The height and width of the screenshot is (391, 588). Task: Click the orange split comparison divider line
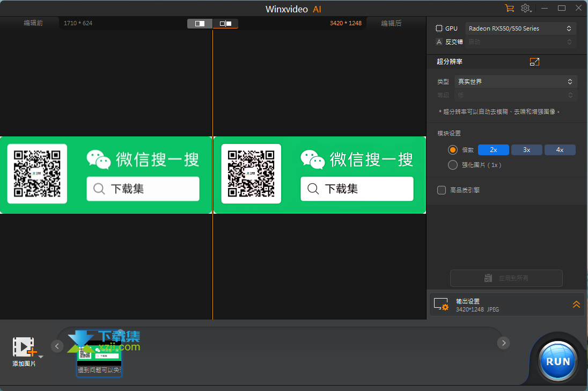tap(212, 175)
